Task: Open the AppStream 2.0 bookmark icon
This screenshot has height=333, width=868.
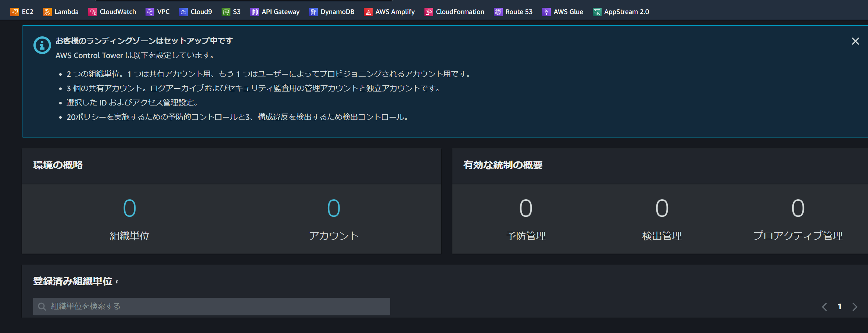Action: (x=597, y=11)
